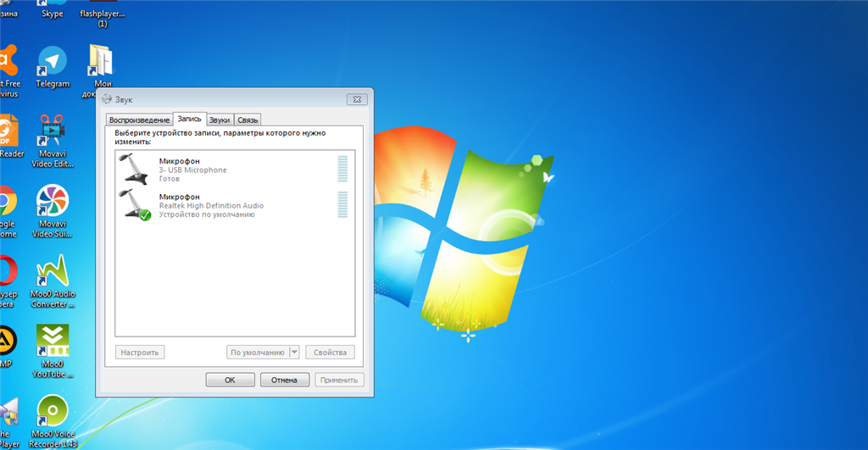Open the media Player icon at bottom-left
The width and height of the screenshot is (868, 450).
[x=9, y=422]
